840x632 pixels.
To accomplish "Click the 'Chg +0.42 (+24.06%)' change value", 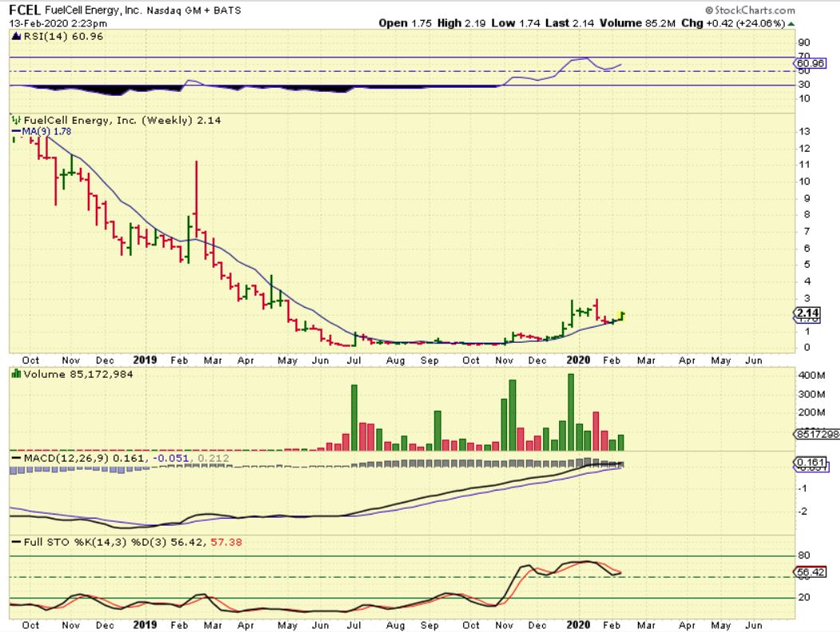I will tap(733, 23).
